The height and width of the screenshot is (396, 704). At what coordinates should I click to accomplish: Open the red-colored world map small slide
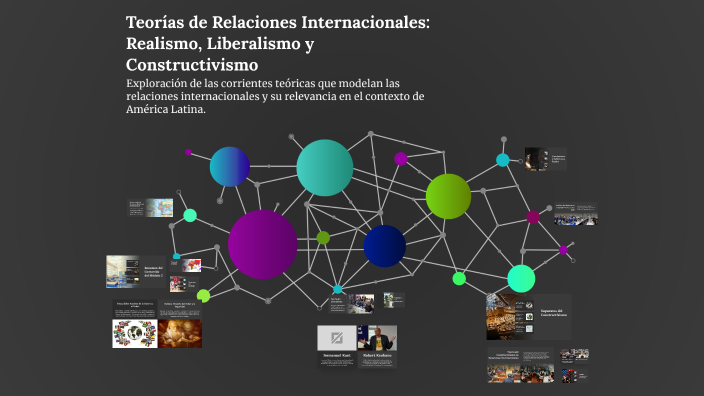pyautogui.click(x=186, y=265)
